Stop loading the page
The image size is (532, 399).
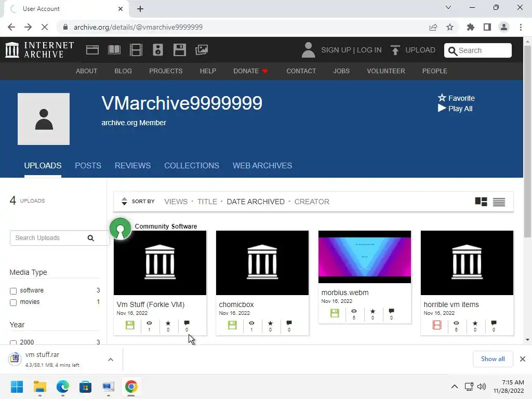[x=45, y=27]
